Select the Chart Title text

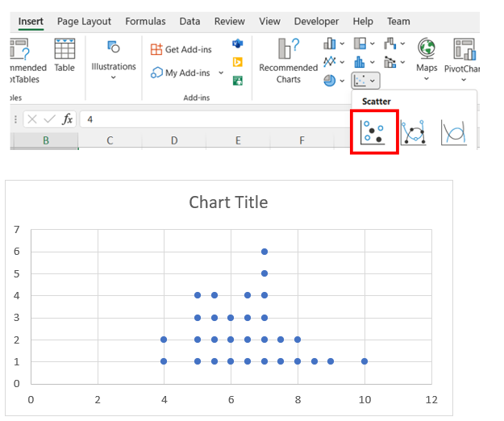(228, 202)
